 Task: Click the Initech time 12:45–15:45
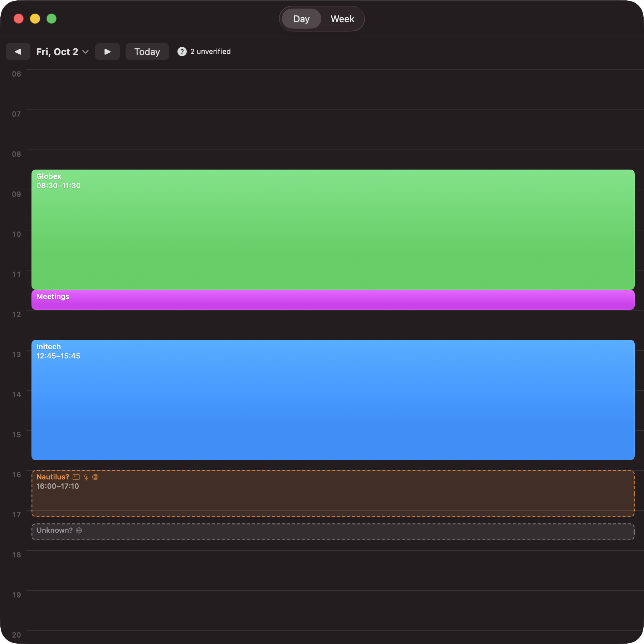pyautogui.click(x=58, y=356)
